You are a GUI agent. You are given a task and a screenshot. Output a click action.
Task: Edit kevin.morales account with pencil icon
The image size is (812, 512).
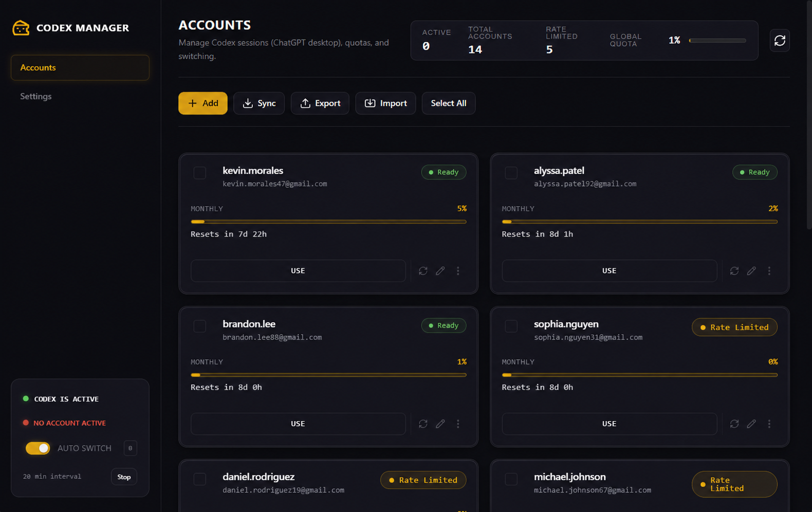coord(440,271)
